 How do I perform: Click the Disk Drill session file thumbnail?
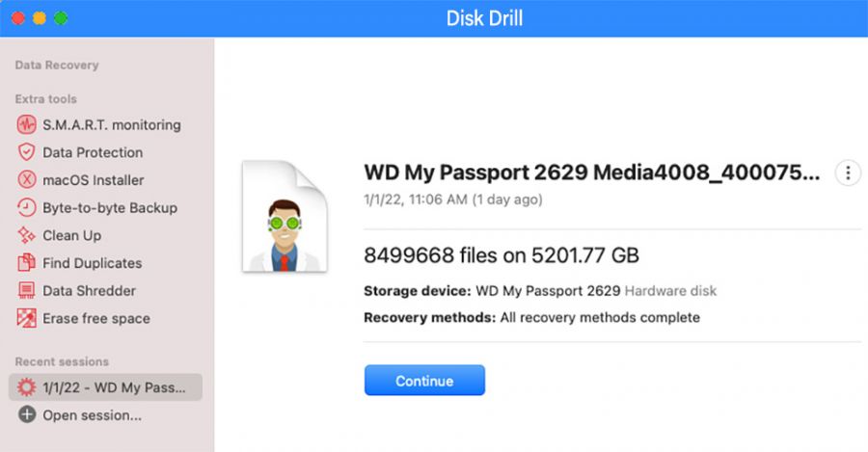pyautogui.click(x=285, y=218)
